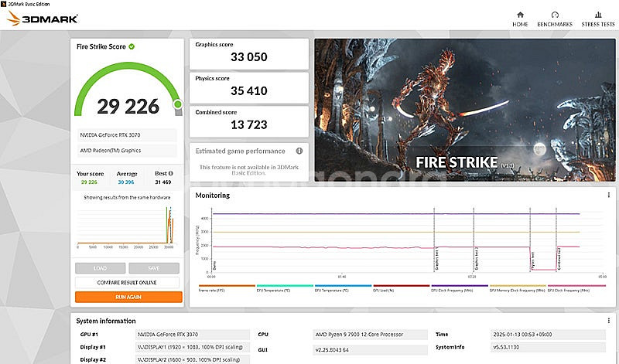The width and height of the screenshot is (619, 364).
Task: Click Compare Result Online button
Action: point(127,282)
